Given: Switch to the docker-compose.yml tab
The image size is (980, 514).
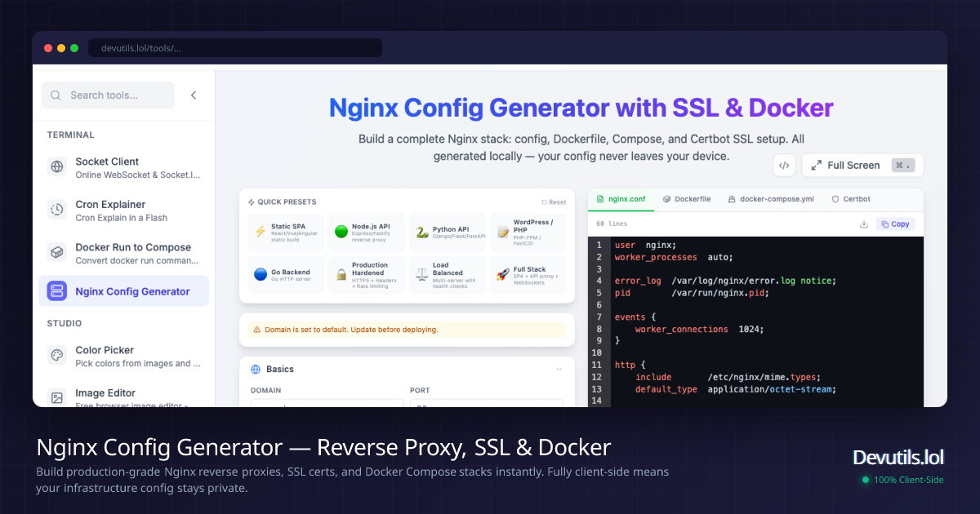Looking at the screenshot, I should pos(771,199).
